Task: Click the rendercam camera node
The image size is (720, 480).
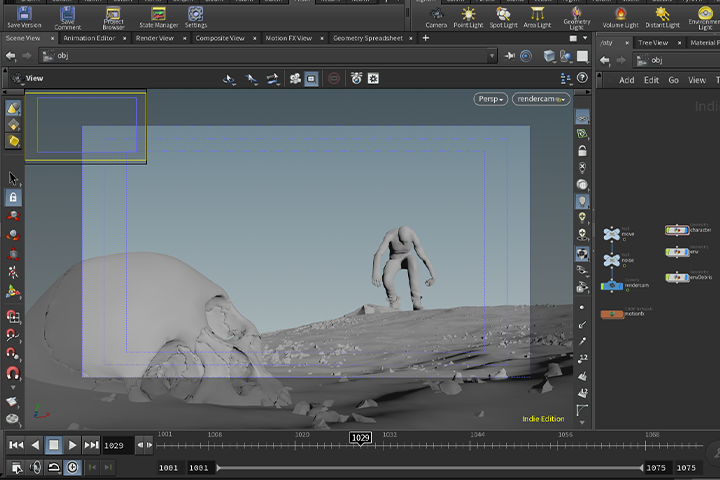Action: tap(612, 286)
